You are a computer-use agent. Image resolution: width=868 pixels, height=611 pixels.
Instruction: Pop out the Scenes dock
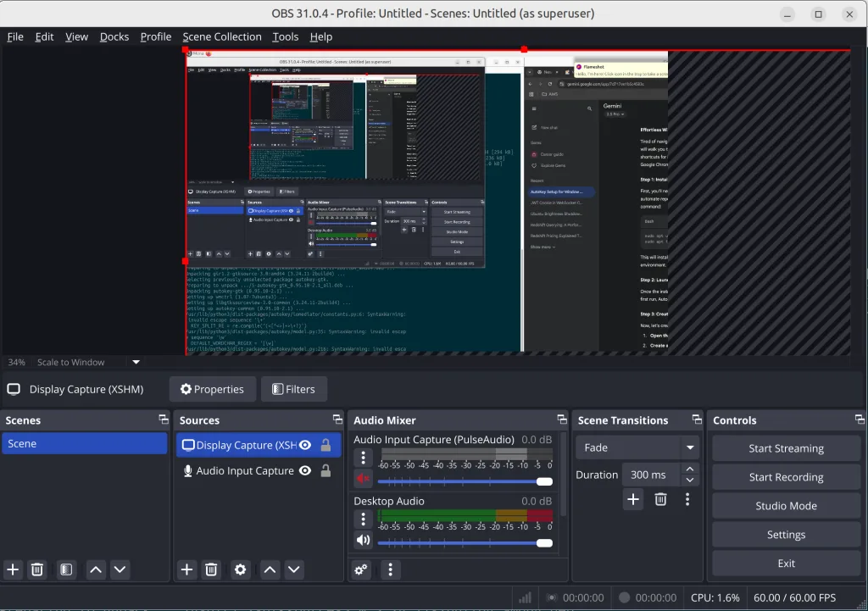pyautogui.click(x=164, y=419)
